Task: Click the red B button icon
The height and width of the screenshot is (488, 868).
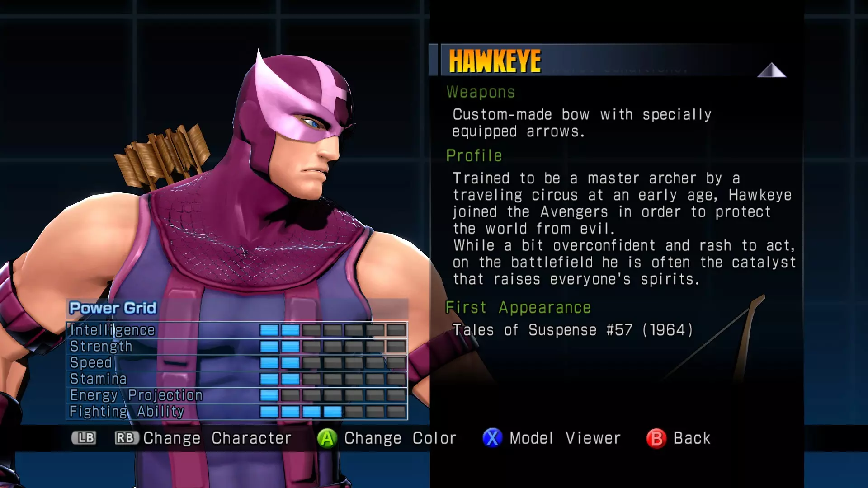Action: (656, 438)
